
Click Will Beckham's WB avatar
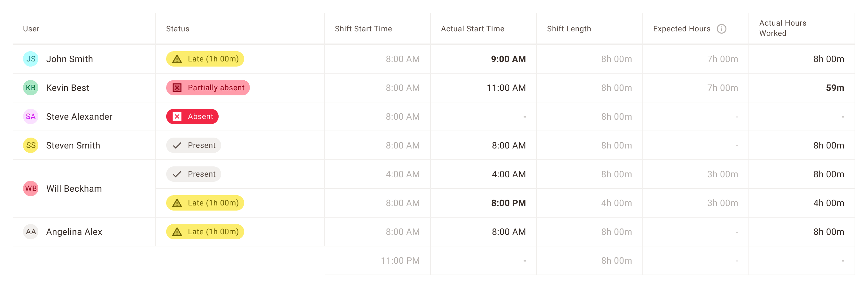(31, 188)
